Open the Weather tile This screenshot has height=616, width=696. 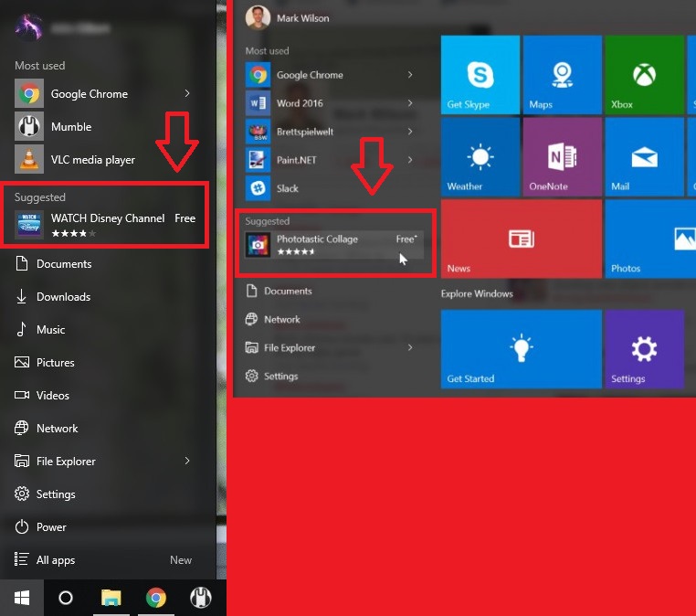(x=480, y=157)
